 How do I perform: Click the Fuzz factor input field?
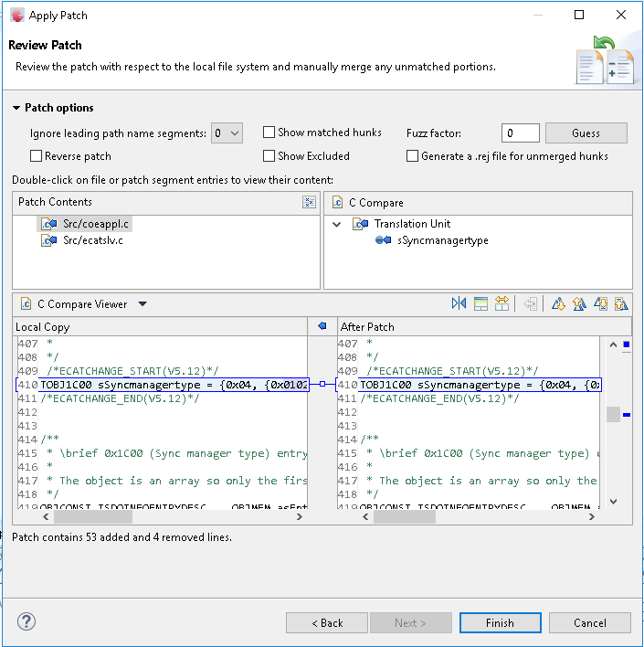[x=520, y=133]
